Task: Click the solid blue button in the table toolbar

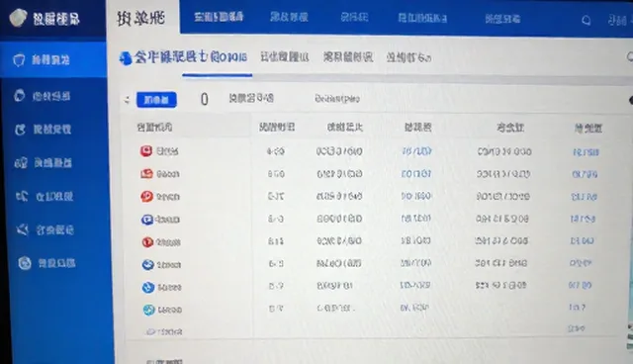Action: point(156,100)
